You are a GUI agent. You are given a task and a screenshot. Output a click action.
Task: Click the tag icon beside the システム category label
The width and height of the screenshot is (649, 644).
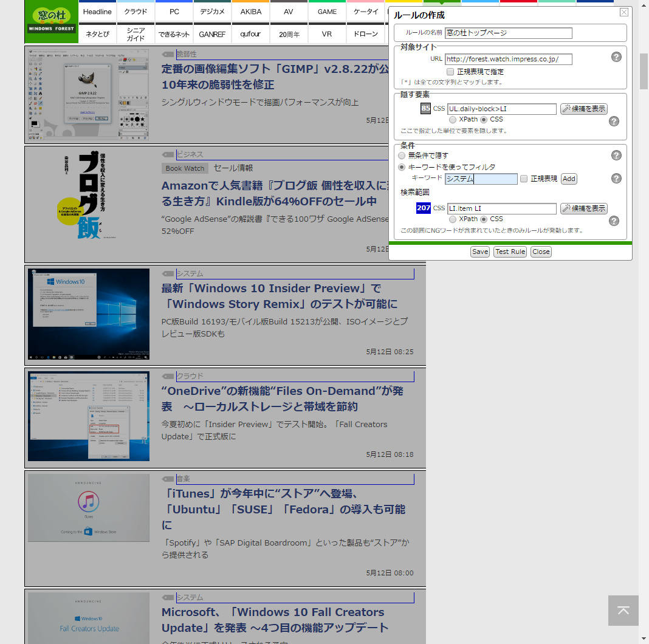[168, 273]
